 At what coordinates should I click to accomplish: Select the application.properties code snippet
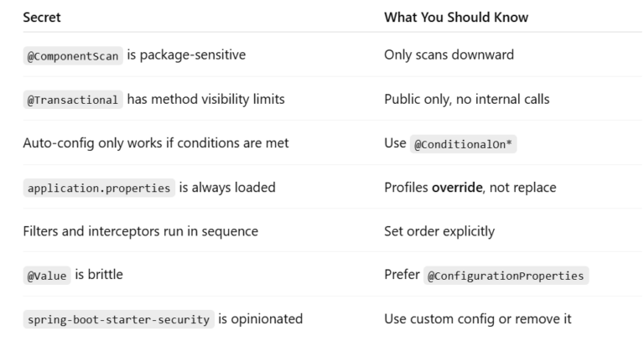(x=99, y=188)
